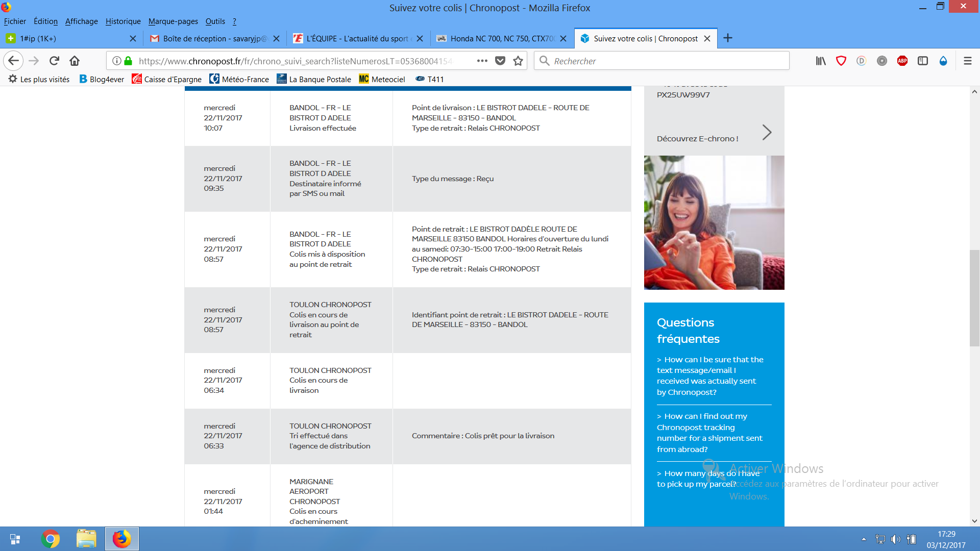Open Adblock Plus extension icon

click(x=902, y=61)
